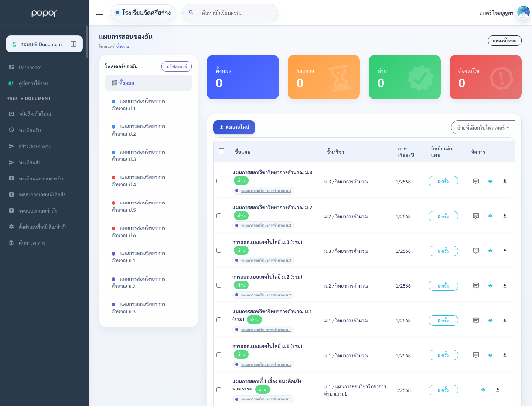This screenshot has width=532, height=406.
Task: Check row การออกแบบเทคโนโลยี ม.1 (รวม)
Action: [x=219, y=355]
